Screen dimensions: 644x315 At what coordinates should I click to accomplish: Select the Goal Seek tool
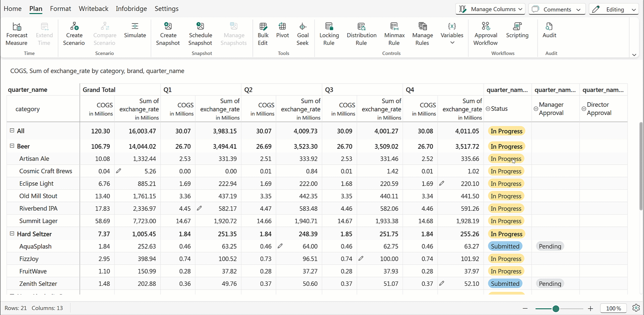[303, 34]
